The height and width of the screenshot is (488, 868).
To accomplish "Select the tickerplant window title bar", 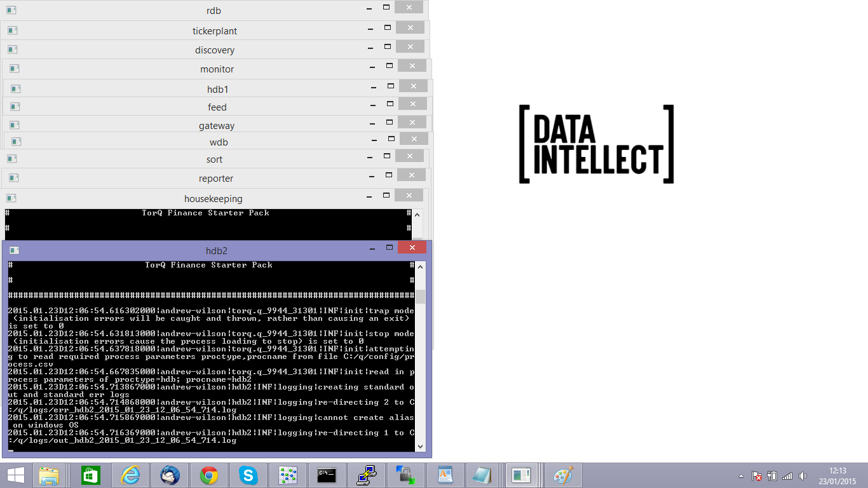I will click(215, 31).
